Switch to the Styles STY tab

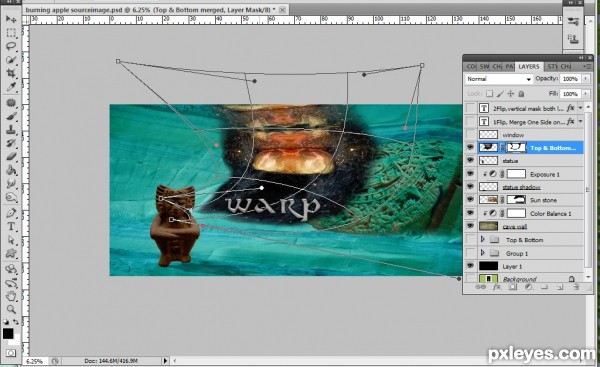[x=552, y=67]
